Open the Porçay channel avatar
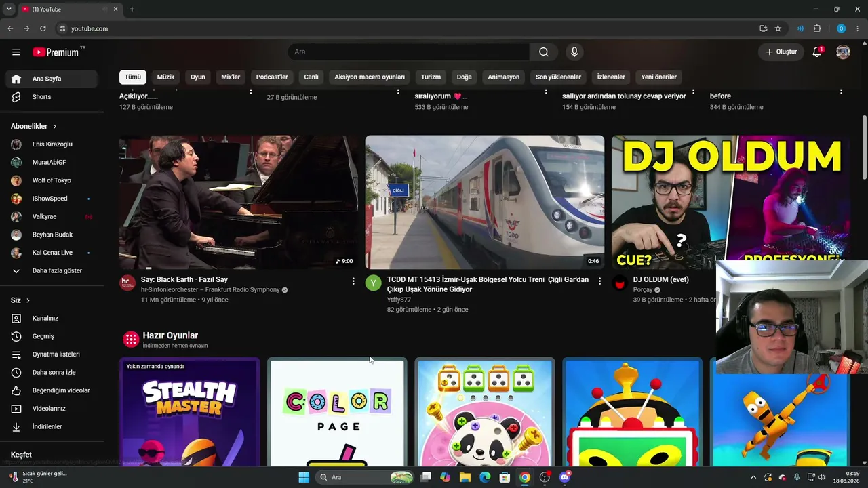 [x=620, y=283]
